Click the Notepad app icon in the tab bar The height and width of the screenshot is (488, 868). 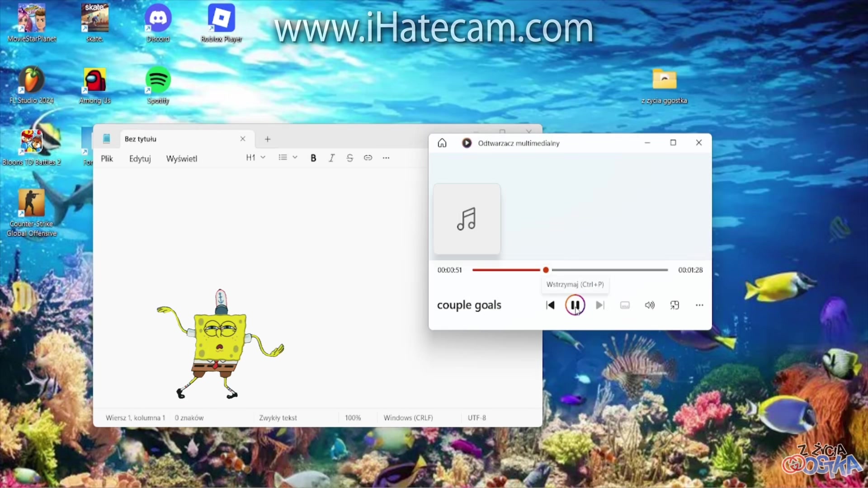(x=107, y=139)
